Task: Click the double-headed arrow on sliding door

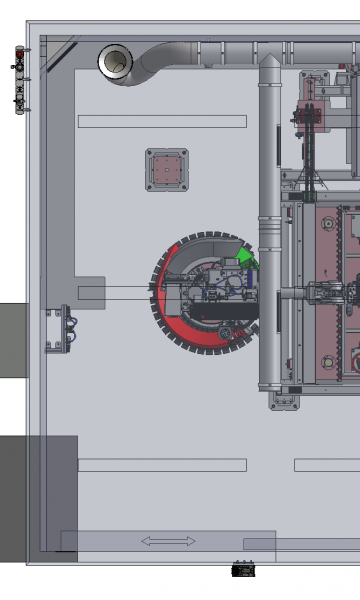Action: (168, 541)
